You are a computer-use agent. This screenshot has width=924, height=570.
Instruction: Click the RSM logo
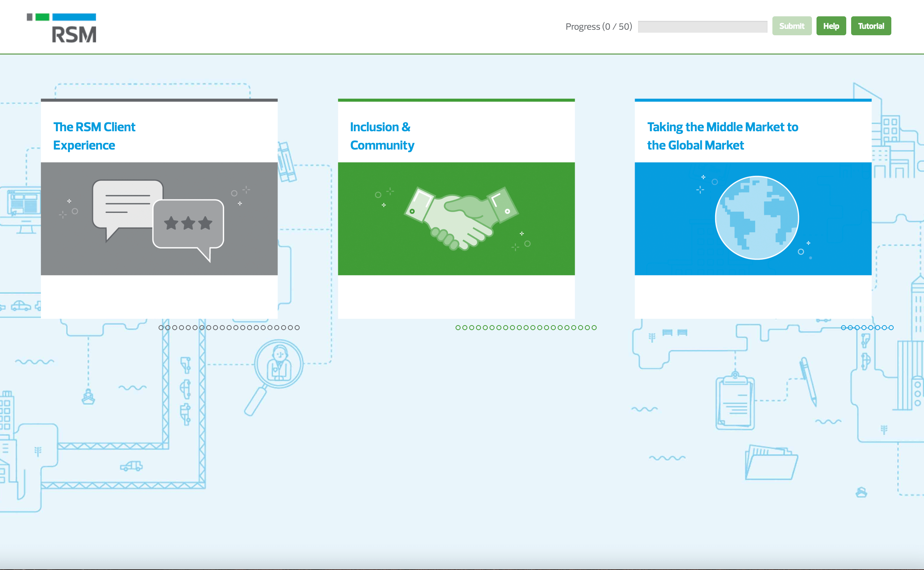[61, 28]
